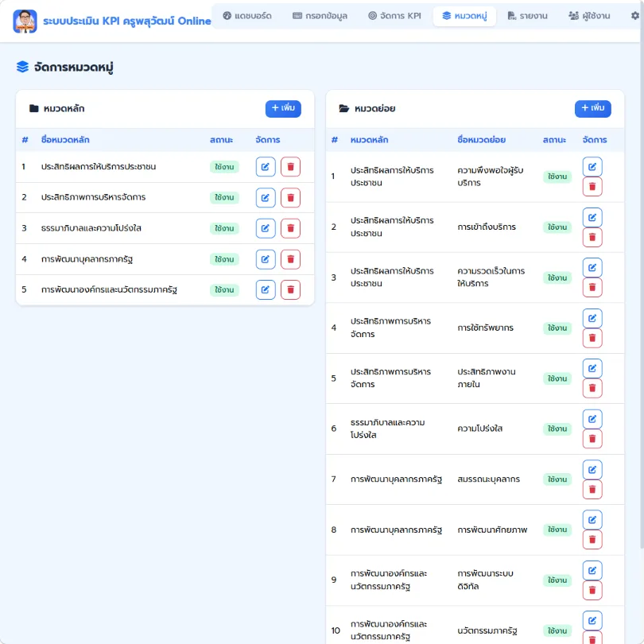Edit subcategory การพัฒนาระบบดิจิทัล
Image resolution: width=644 pixels, height=644 pixels.
tap(592, 571)
